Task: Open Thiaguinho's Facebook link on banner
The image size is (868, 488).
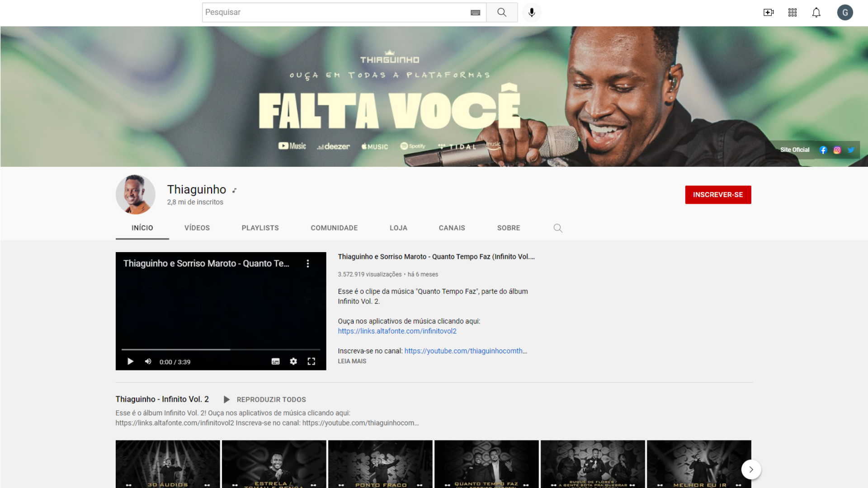Action: click(823, 150)
